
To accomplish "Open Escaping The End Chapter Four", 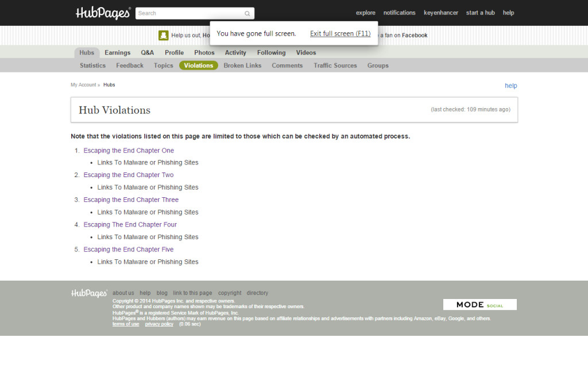I will click(x=130, y=225).
